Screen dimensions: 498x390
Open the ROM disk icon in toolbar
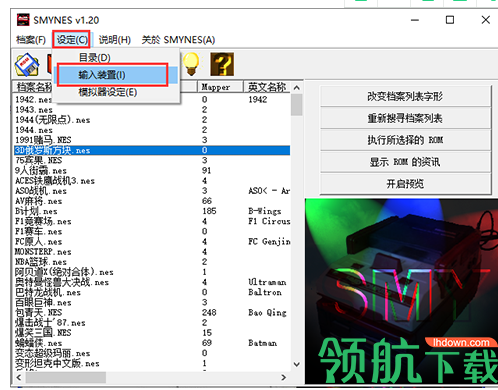click(x=27, y=64)
